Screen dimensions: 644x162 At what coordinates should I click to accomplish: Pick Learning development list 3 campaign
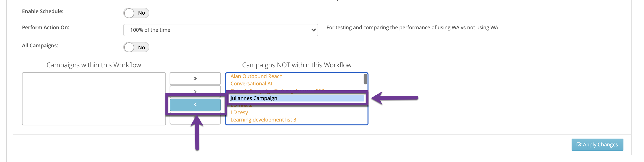(263, 120)
